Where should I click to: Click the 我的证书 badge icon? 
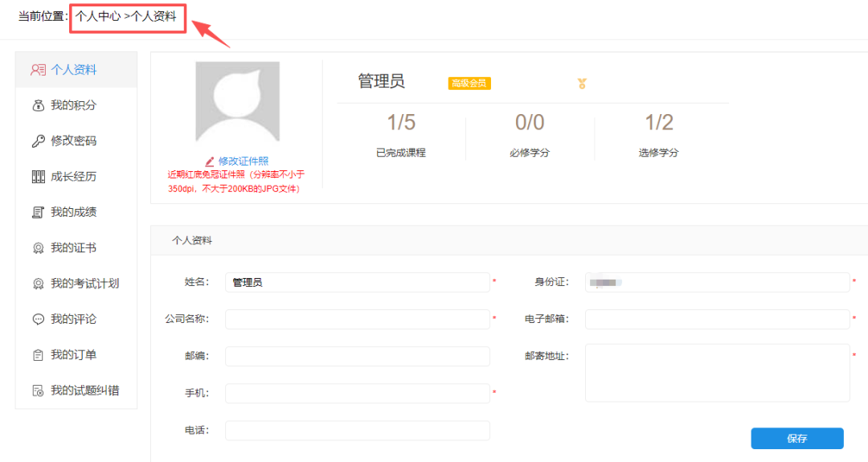click(x=38, y=248)
